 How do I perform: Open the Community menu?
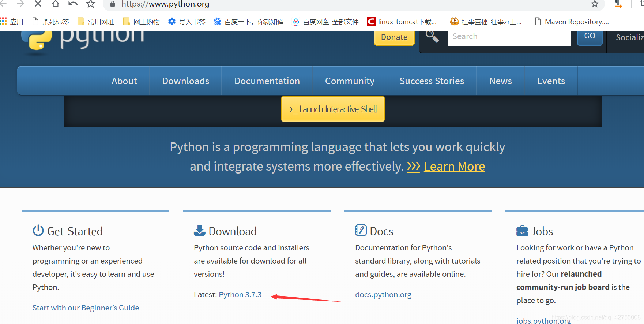click(x=350, y=81)
